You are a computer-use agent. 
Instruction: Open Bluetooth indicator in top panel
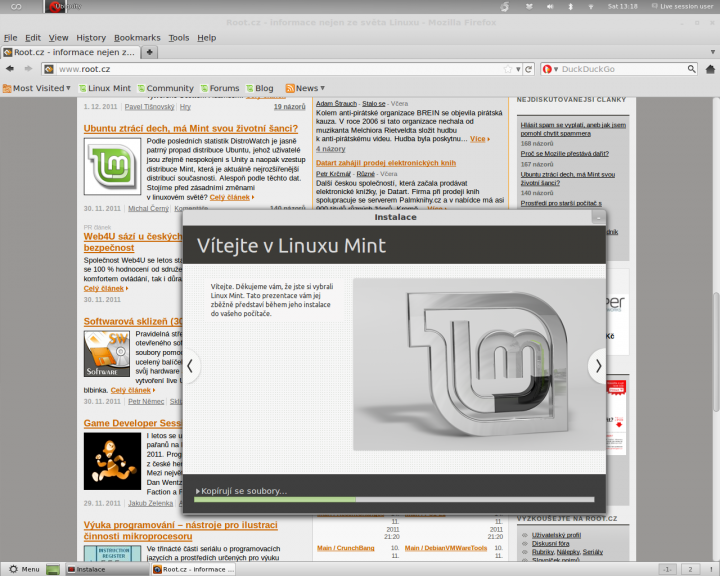click(x=570, y=6)
